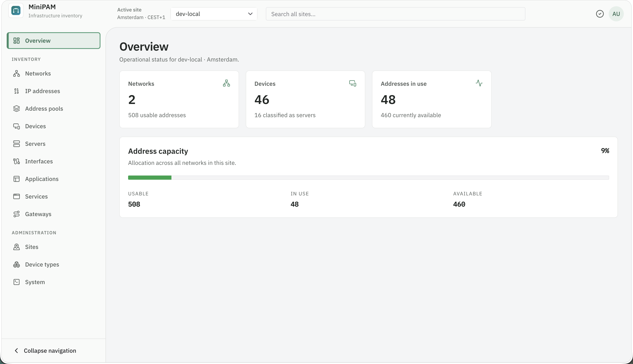Click the System terminal icon

[x=17, y=282]
